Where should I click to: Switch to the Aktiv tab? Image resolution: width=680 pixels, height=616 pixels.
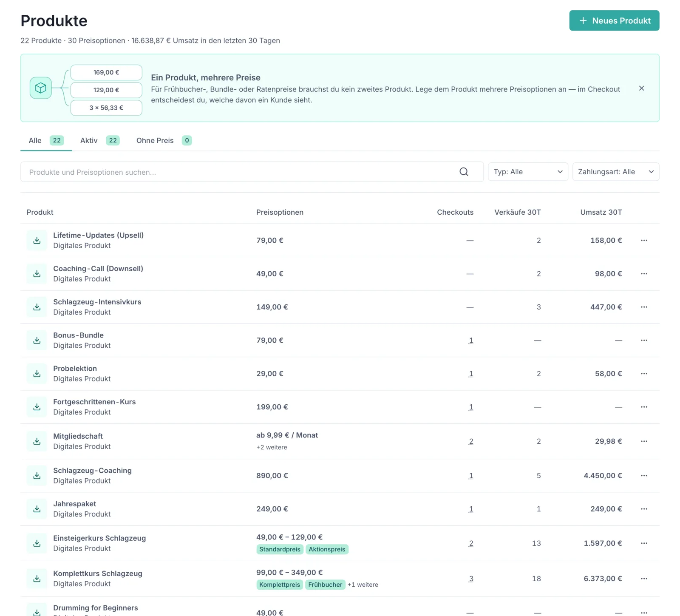pos(100,140)
